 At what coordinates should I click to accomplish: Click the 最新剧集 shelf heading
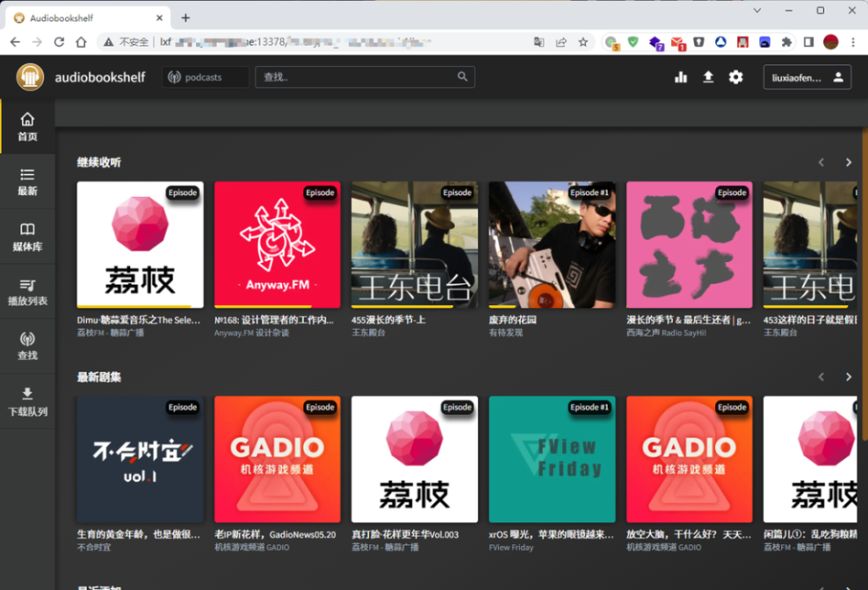coord(99,377)
